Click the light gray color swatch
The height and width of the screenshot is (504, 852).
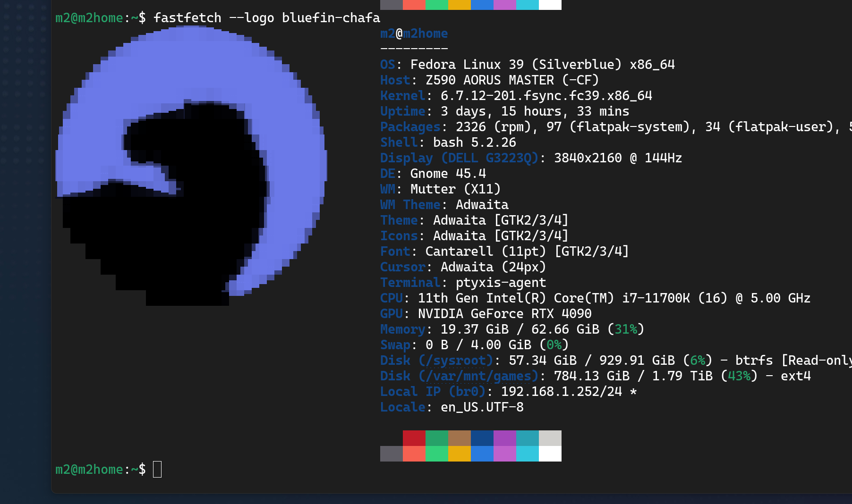click(x=550, y=438)
